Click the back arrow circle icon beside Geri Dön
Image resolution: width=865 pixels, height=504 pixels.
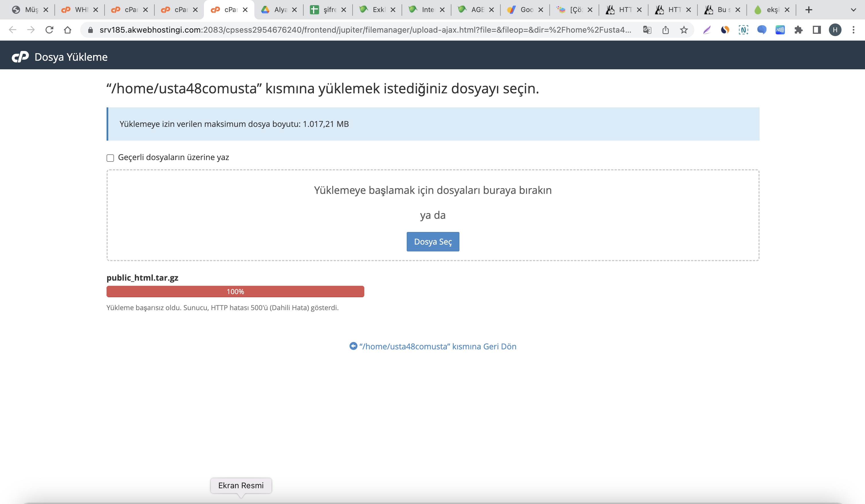tap(353, 346)
